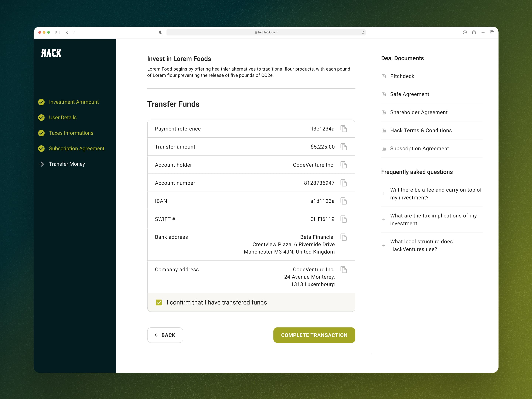Copy the IBAN value
The image size is (532, 399).
(344, 201)
